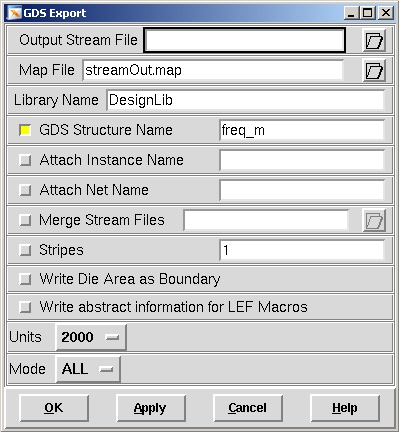Close the GDS Export window
The image size is (399, 432).
pyautogui.click(x=386, y=13)
